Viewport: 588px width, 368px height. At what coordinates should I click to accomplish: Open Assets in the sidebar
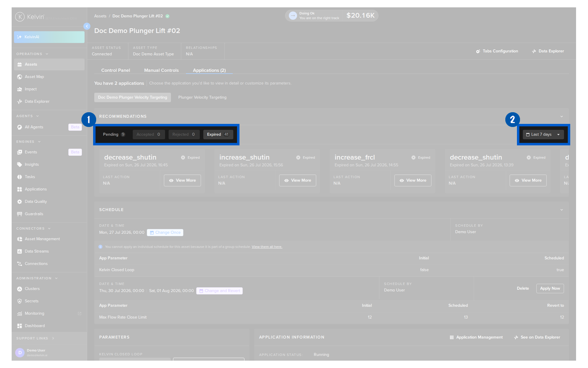pos(49,64)
